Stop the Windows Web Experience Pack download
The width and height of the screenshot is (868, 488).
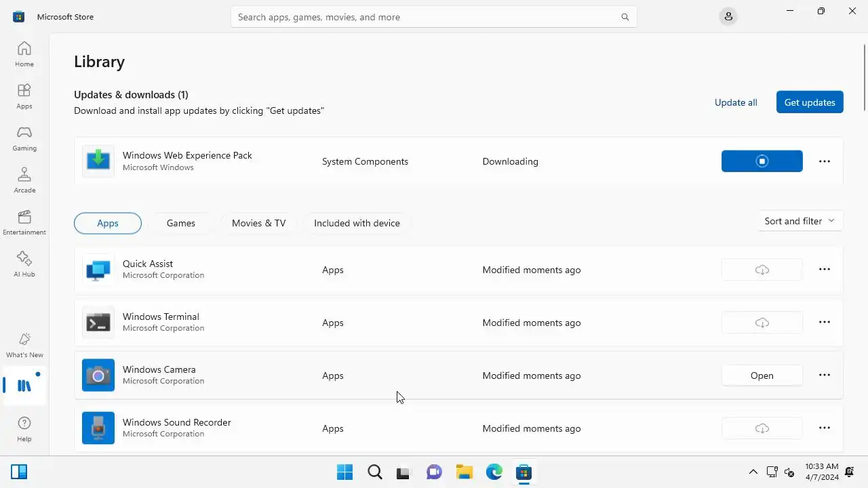tap(762, 161)
